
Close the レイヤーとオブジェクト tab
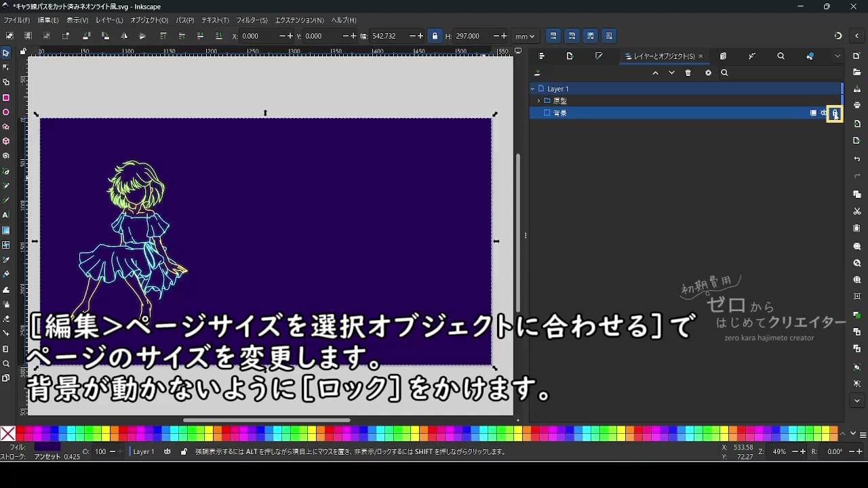[701, 56]
